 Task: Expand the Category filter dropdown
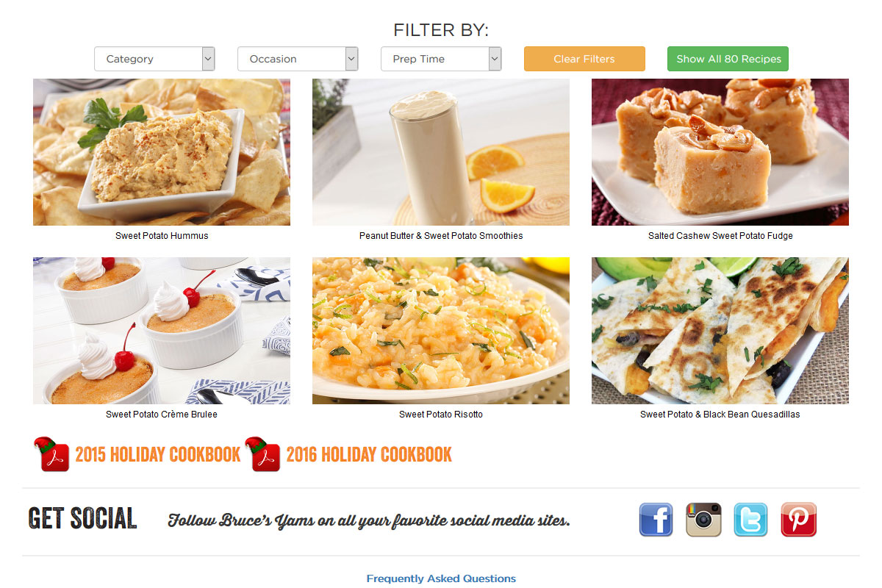coord(154,59)
